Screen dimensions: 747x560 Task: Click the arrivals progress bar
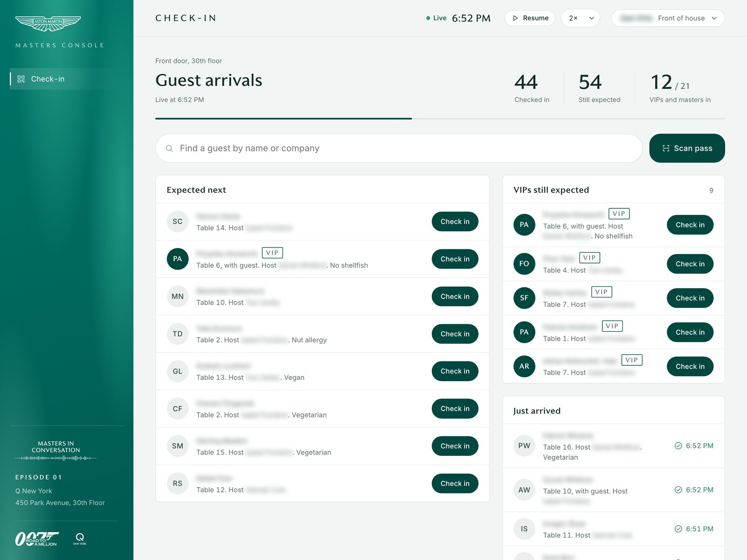point(440,119)
